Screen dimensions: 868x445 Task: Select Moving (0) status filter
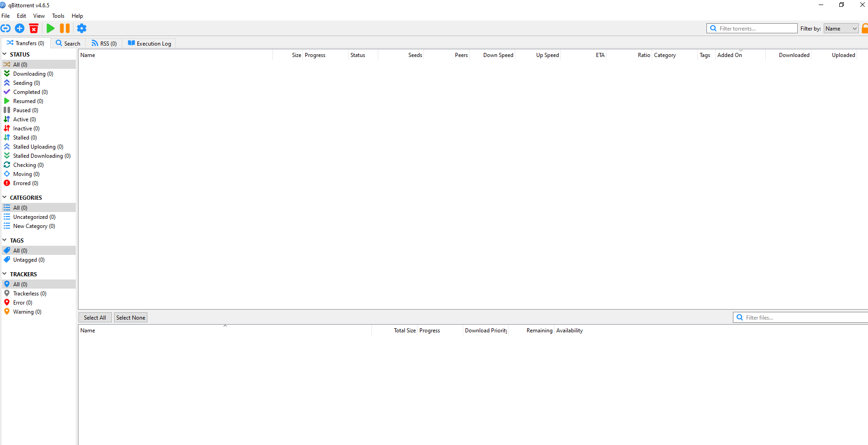coord(39,174)
